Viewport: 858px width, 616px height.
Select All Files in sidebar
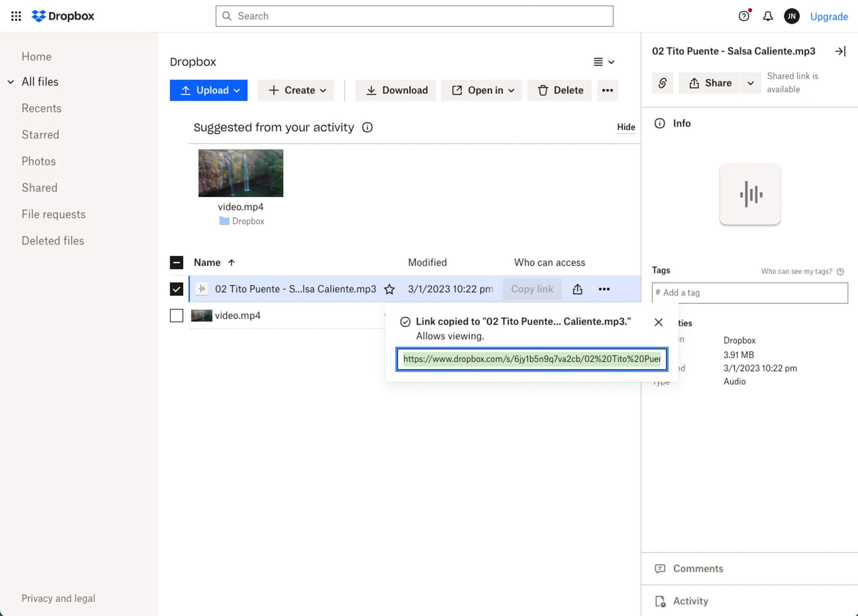(x=40, y=81)
